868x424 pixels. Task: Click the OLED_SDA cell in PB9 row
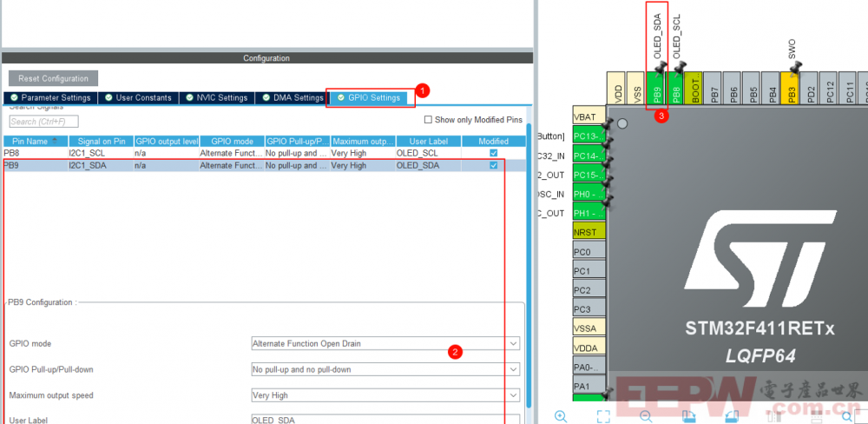pos(429,165)
